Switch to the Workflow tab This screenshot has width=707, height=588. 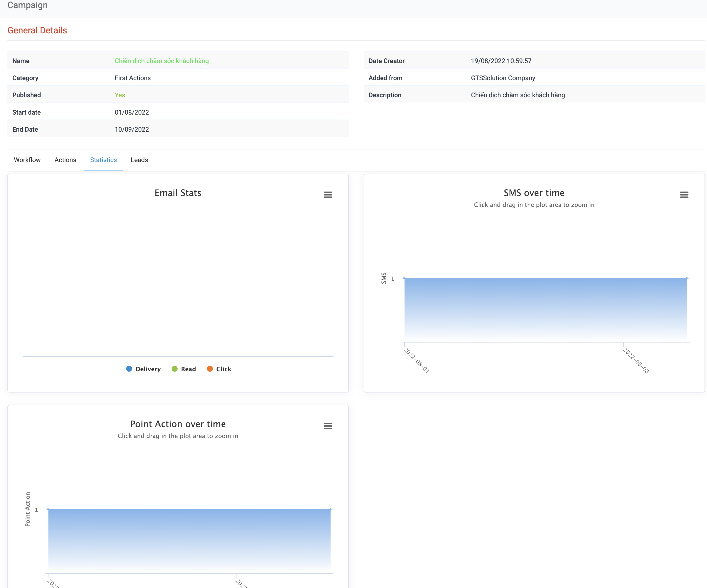[27, 160]
